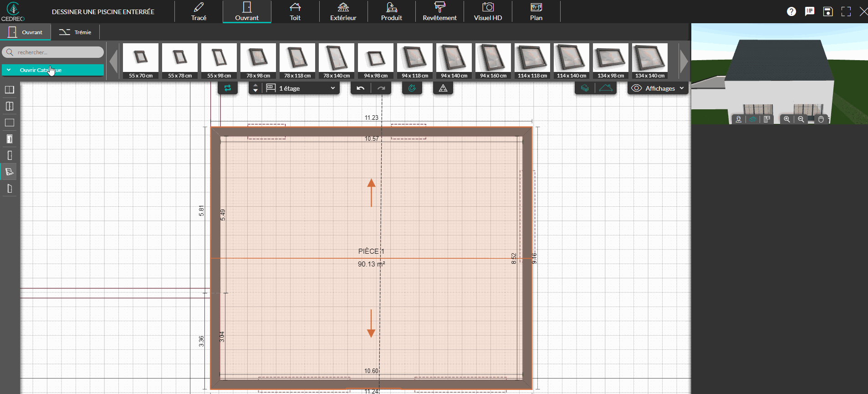Click the warning triangle icon
Viewport: 868px width, 394px height.
tap(443, 88)
